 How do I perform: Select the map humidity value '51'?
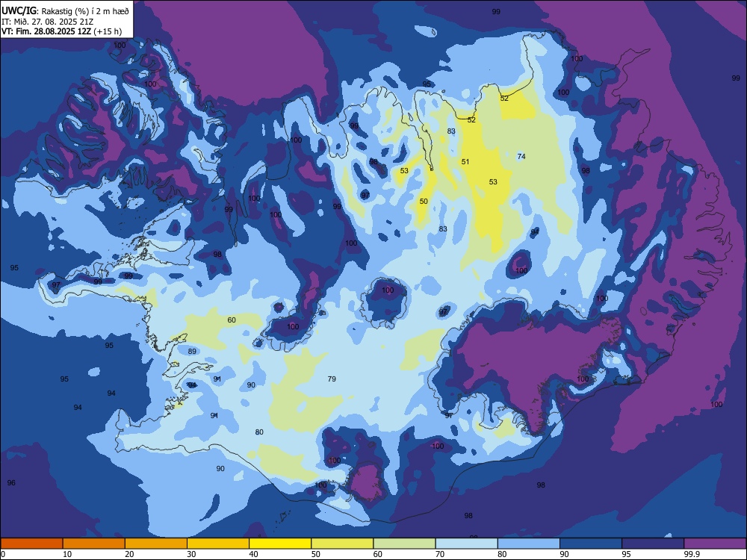pos(465,162)
